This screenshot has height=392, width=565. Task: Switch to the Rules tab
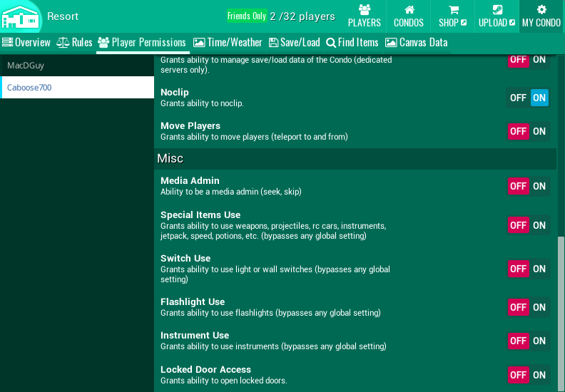74,43
